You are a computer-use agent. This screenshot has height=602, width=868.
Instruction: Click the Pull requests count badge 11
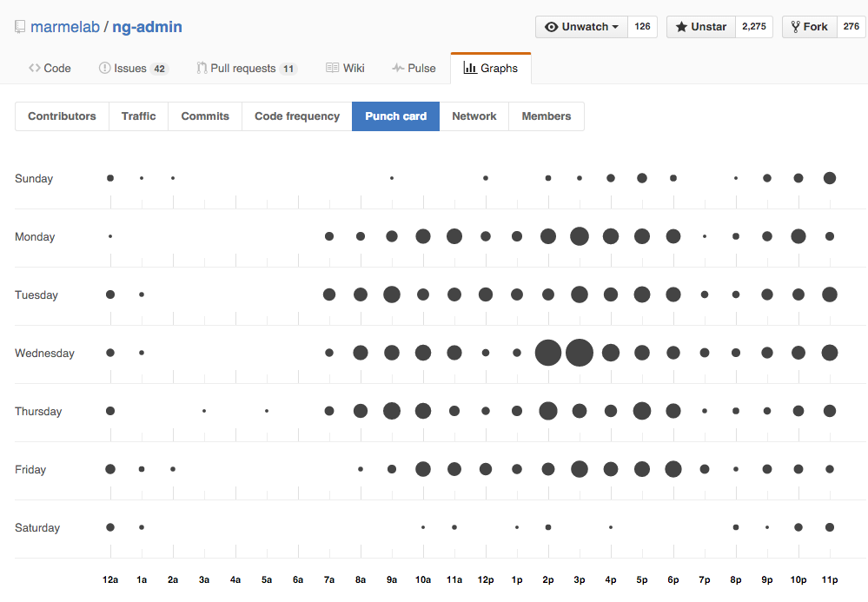point(288,69)
